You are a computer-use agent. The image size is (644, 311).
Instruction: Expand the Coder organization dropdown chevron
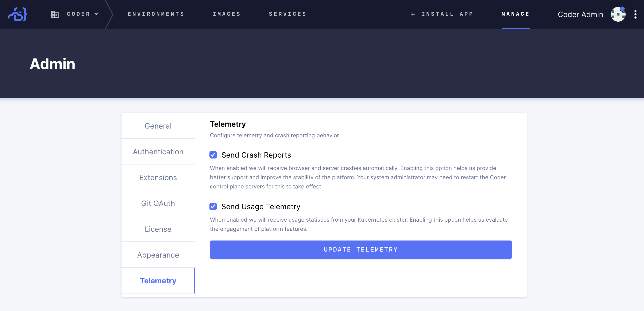[x=96, y=14]
